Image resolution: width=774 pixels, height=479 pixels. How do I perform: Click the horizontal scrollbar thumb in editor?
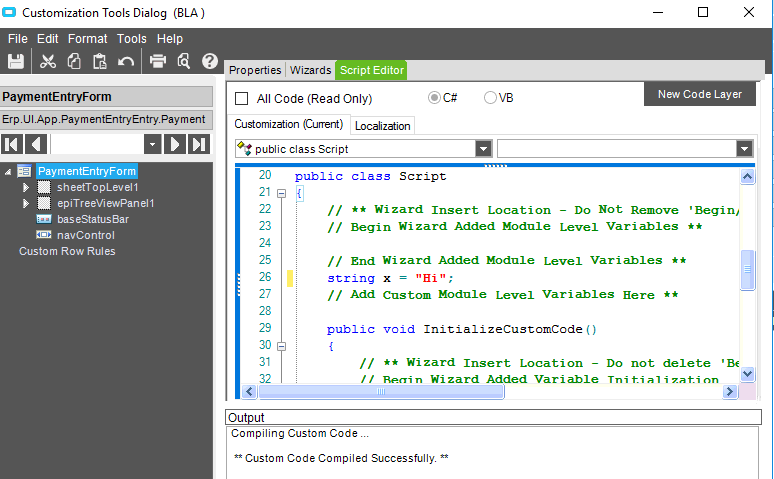(x=381, y=392)
